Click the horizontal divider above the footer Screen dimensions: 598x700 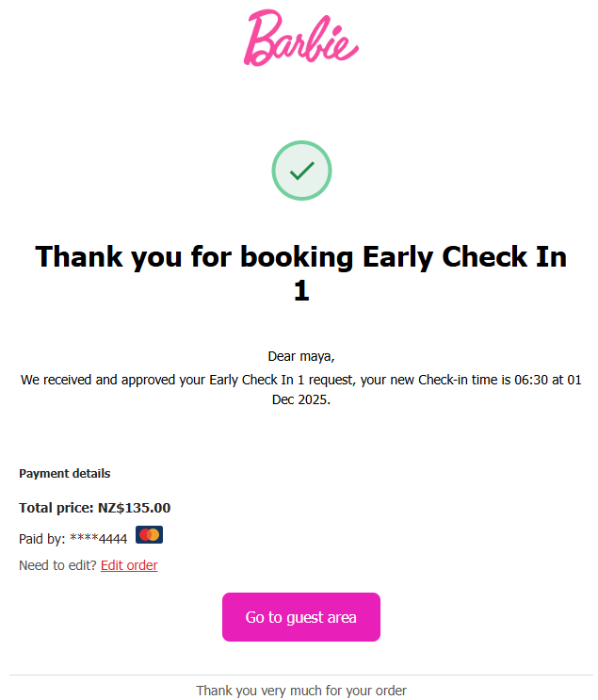tap(301, 675)
